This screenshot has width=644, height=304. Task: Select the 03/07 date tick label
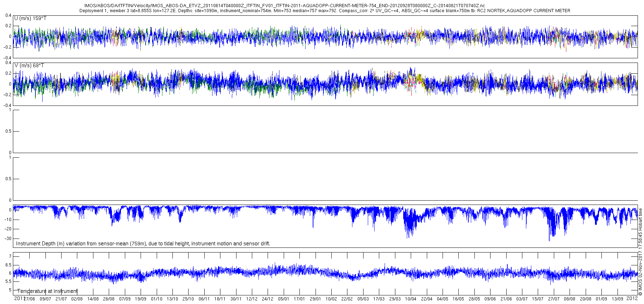[522, 299]
